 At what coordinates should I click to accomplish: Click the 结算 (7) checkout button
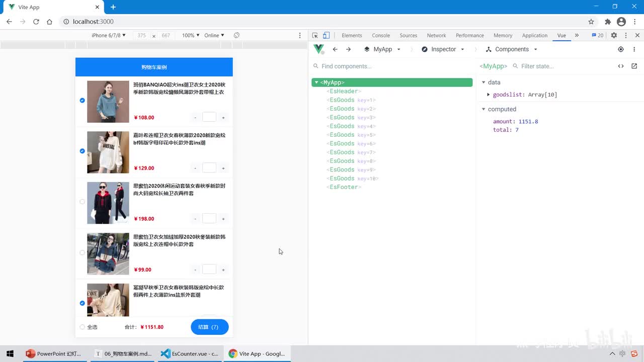click(209, 327)
